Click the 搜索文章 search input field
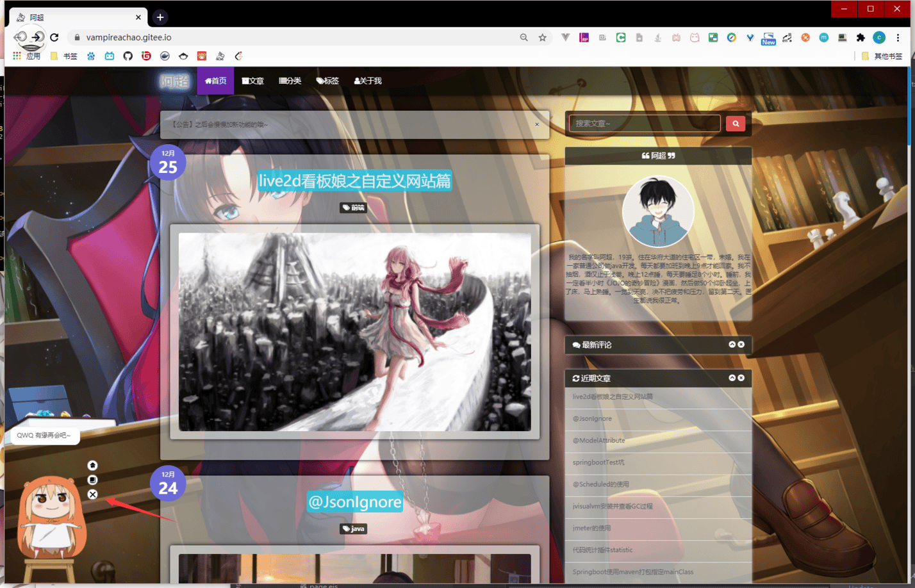 tap(645, 124)
